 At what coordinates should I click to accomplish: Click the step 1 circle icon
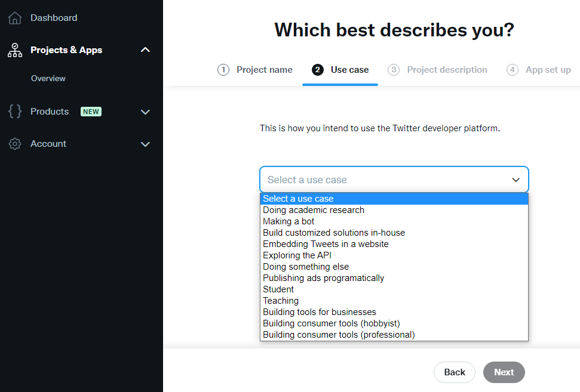(x=223, y=70)
